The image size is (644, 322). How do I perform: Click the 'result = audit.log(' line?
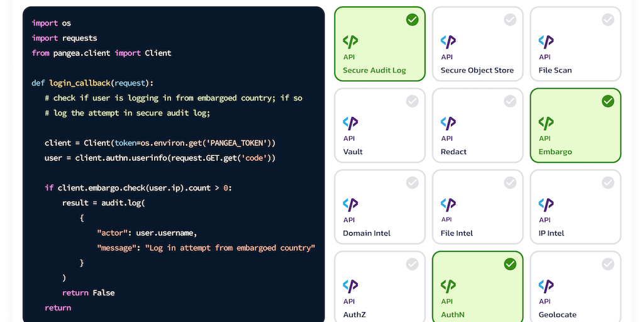coord(104,203)
